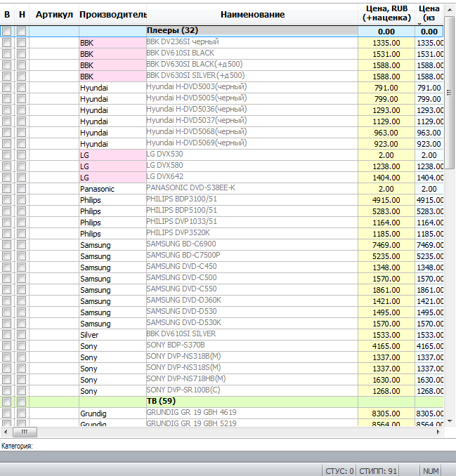Click price 1531.00 in the наценка column

[386, 54]
